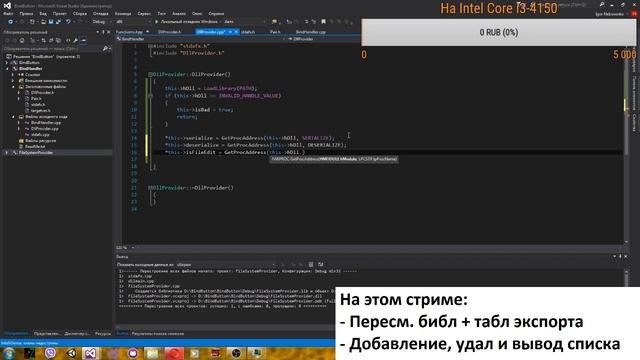Switch to the BindHandler.cpp tab
Viewport: 640px width, 360px height.
(x=311, y=32)
